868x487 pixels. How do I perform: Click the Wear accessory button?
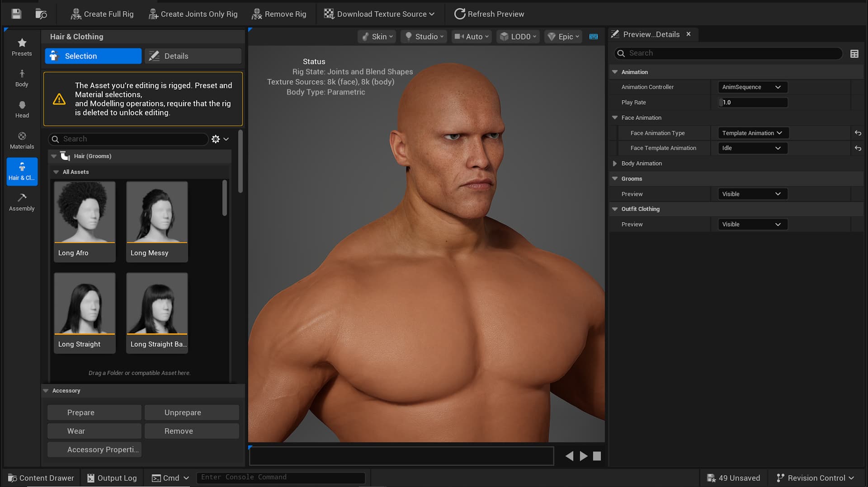94,431
